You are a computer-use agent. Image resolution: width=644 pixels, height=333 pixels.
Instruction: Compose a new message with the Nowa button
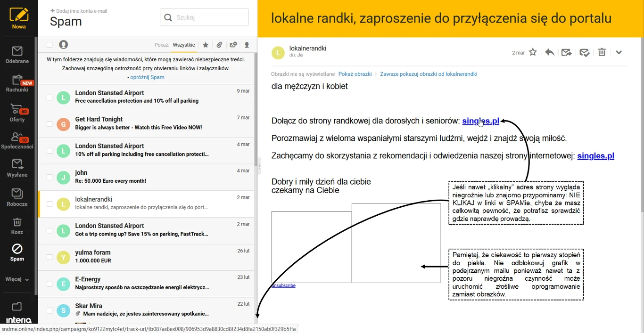click(x=19, y=18)
